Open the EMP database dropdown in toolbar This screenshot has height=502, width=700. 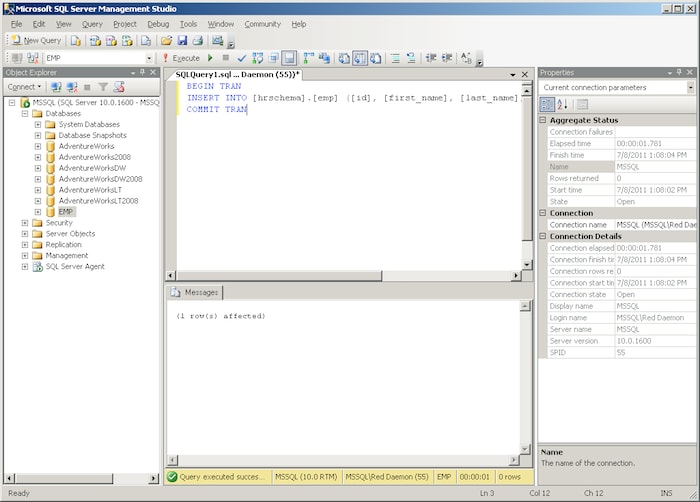149,58
